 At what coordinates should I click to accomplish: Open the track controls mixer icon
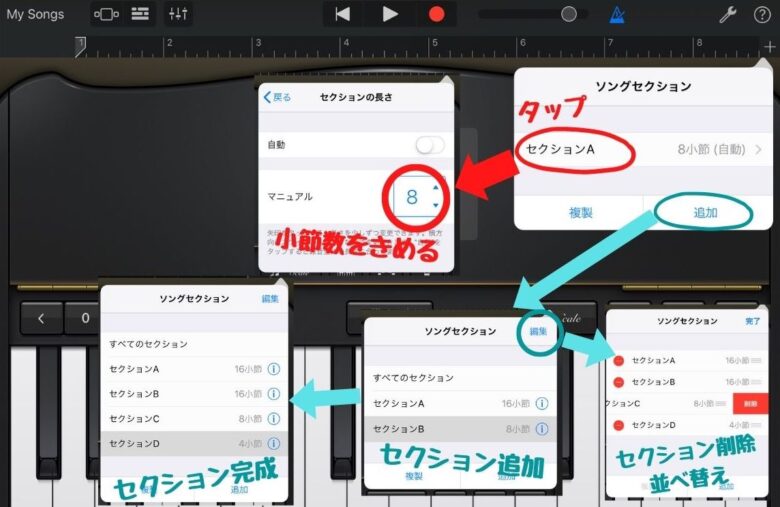(178, 14)
